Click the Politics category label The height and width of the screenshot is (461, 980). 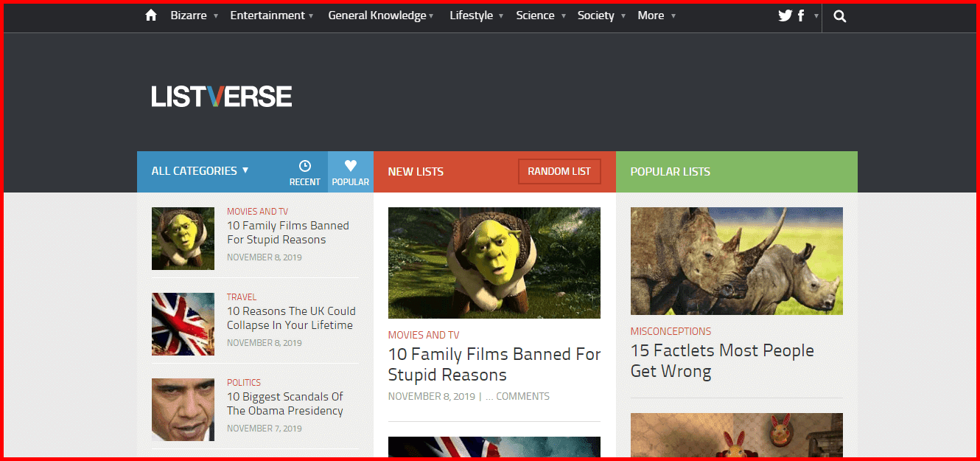click(244, 383)
